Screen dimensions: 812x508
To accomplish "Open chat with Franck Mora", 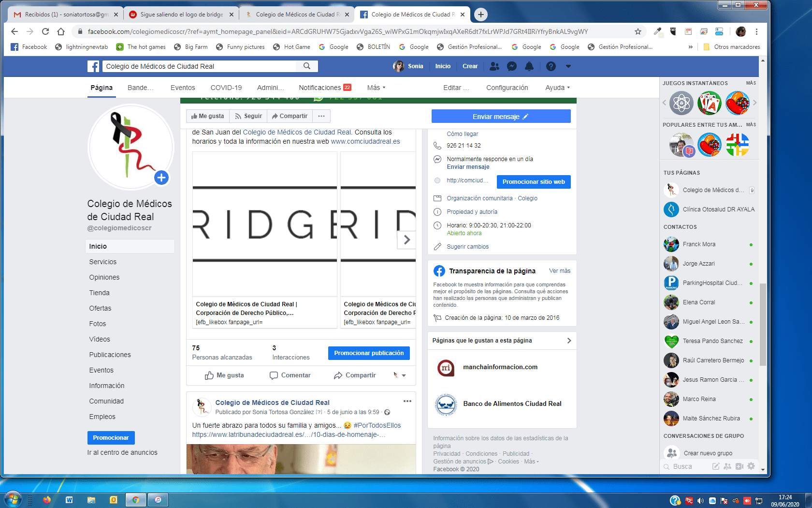I will coord(709,244).
